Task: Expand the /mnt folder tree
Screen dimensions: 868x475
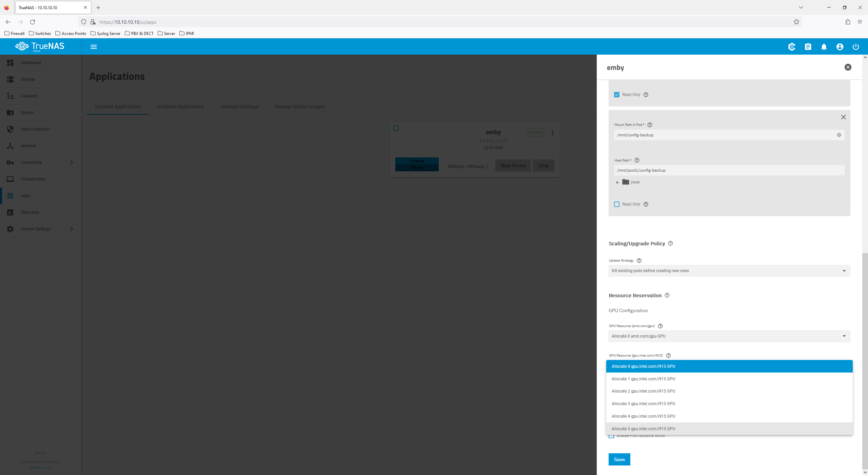Action: tap(618, 182)
